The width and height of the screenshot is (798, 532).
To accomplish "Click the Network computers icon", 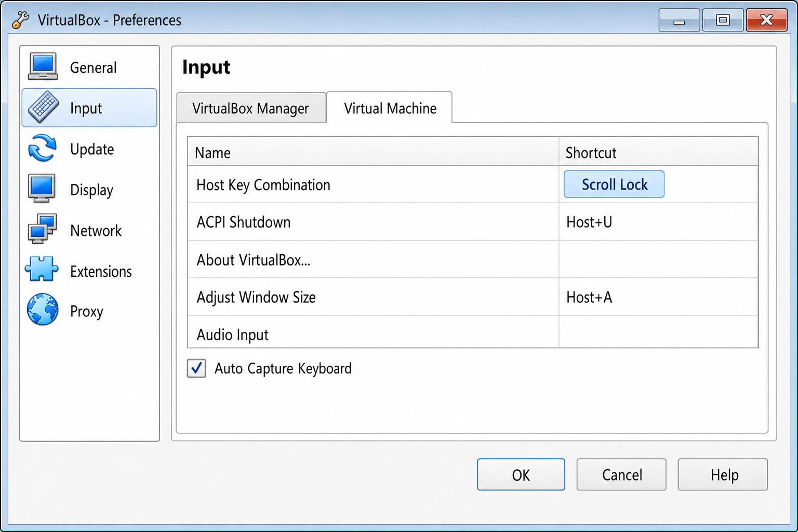I will [x=42, y=229].
